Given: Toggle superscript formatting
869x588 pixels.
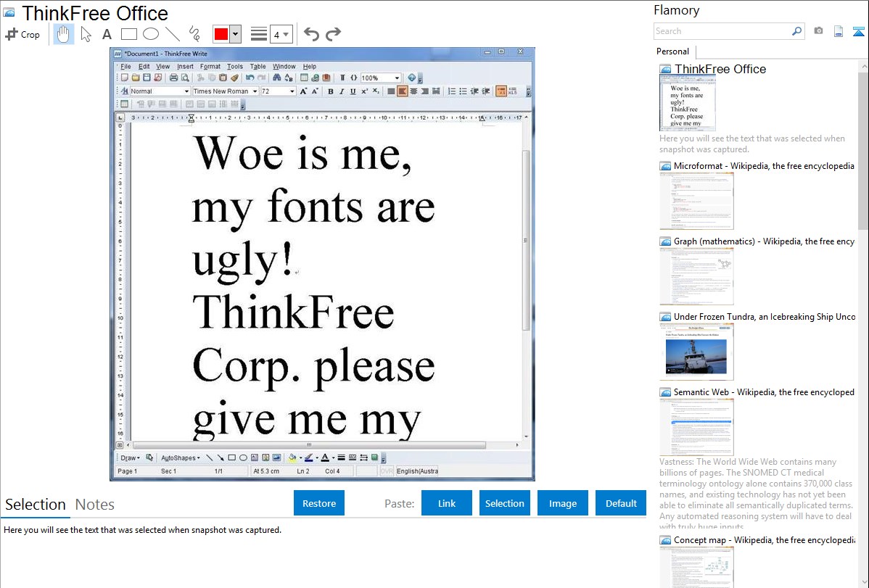Looking at the screenshot, I should click(x=364, y=91).
